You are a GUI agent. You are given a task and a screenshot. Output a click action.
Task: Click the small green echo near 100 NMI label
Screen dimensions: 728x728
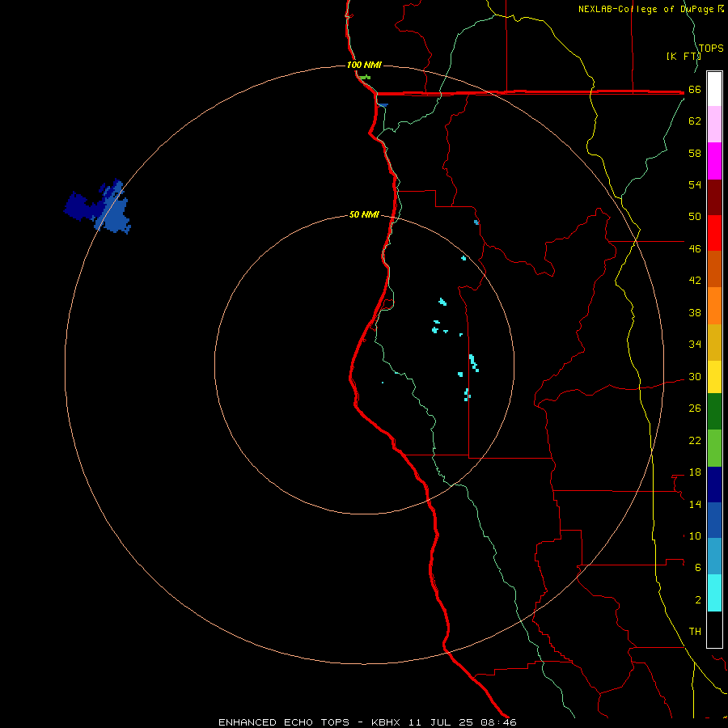tap(366, 77)
